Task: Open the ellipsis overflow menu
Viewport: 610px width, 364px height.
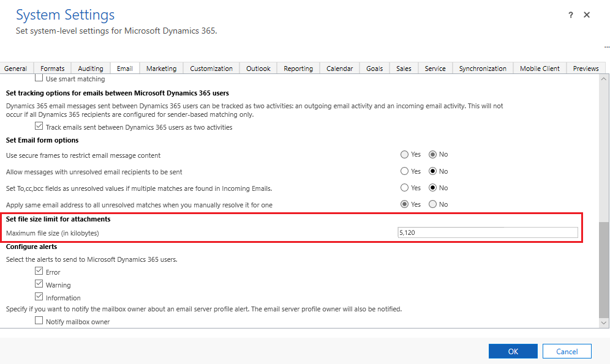Action: pos(606,47)
